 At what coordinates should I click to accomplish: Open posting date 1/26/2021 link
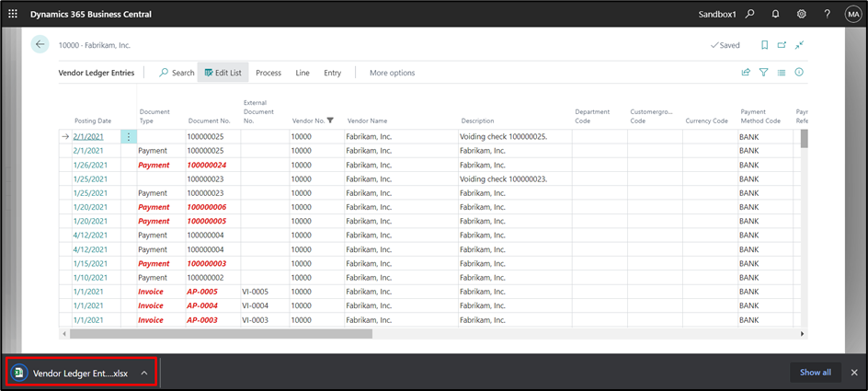pyautogui.click(x=90, y=165)
